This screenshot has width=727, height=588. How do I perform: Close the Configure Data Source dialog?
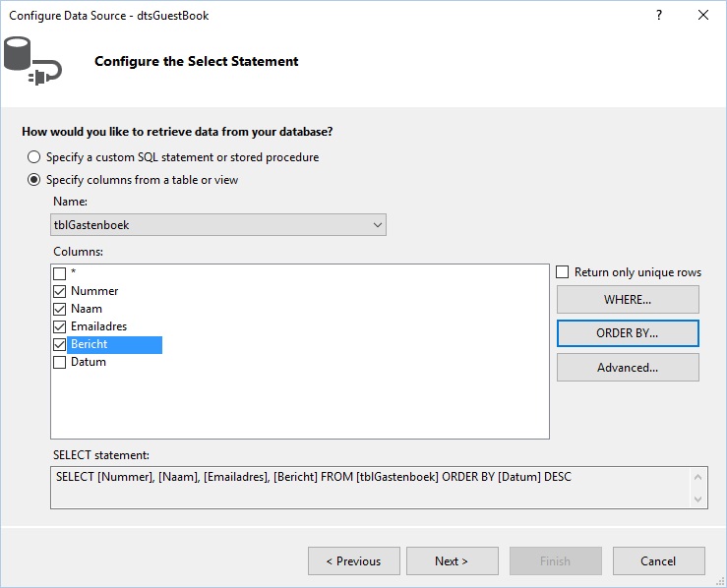pos(702,15)
